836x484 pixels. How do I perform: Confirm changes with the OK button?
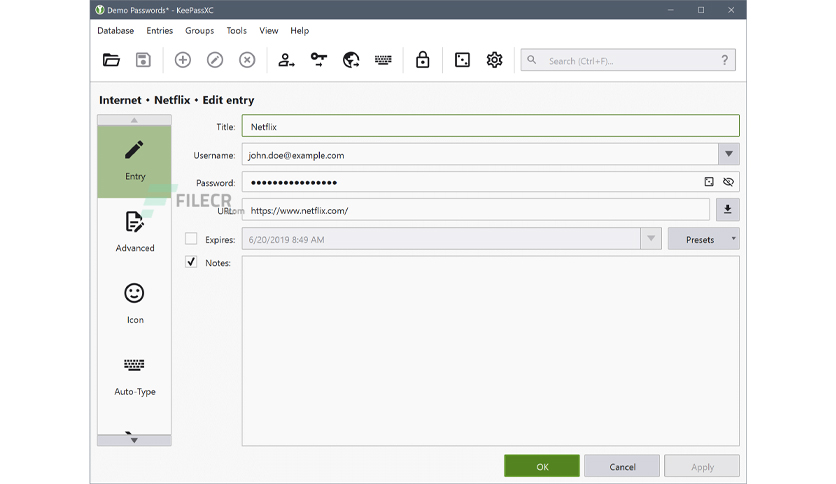(x=542, y=466)
